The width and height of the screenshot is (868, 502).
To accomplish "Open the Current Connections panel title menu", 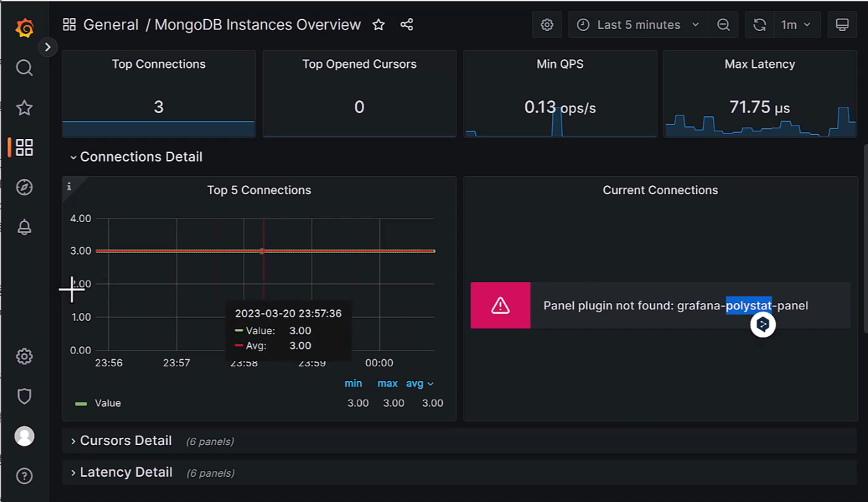I will click(x=660, y=190).
